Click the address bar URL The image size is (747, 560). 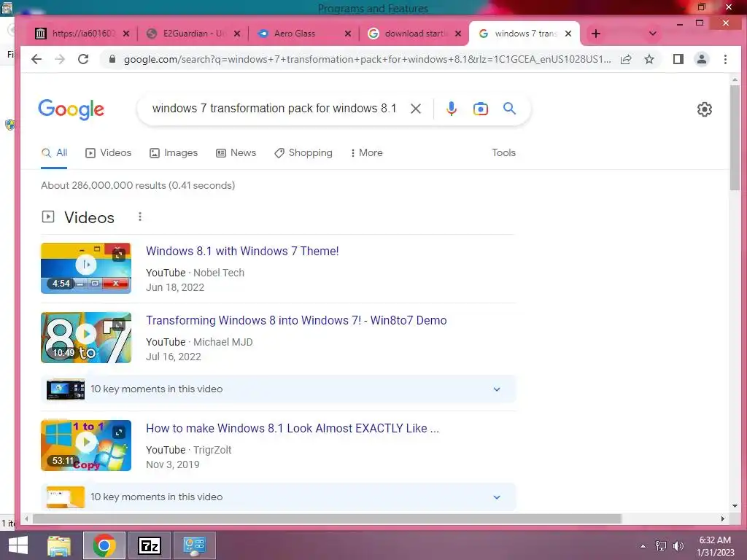(367, 60)
